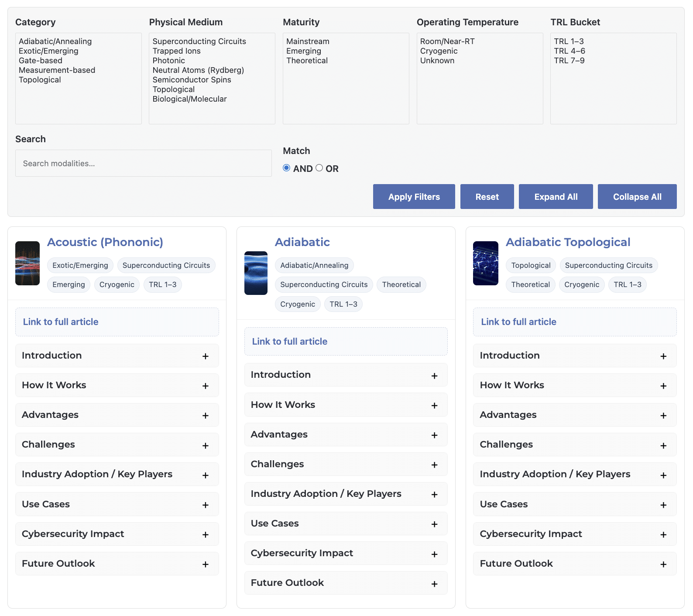Expand Introduction plus icon in Acoustic card

(x=205, y=356)
